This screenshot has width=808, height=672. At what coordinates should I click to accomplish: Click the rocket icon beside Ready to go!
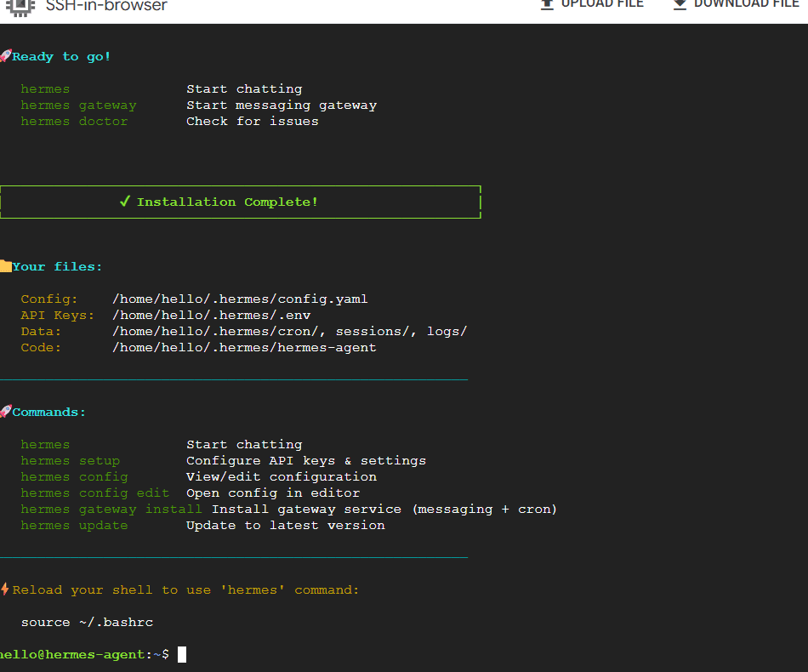(6, 55)
